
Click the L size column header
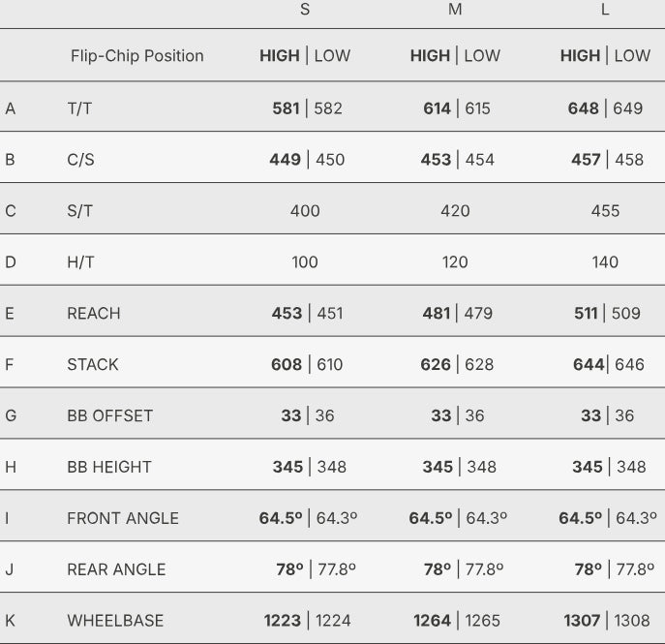605,10
